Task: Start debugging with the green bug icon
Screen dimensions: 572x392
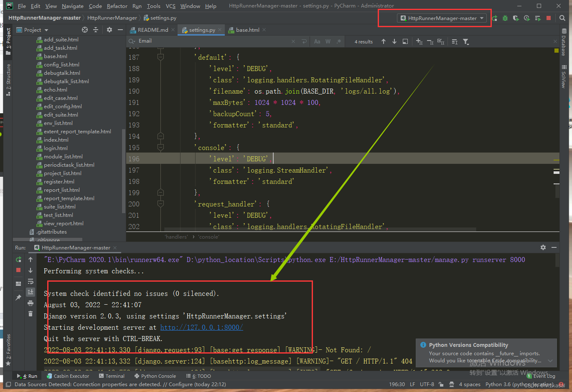Action: coord(505,18)
